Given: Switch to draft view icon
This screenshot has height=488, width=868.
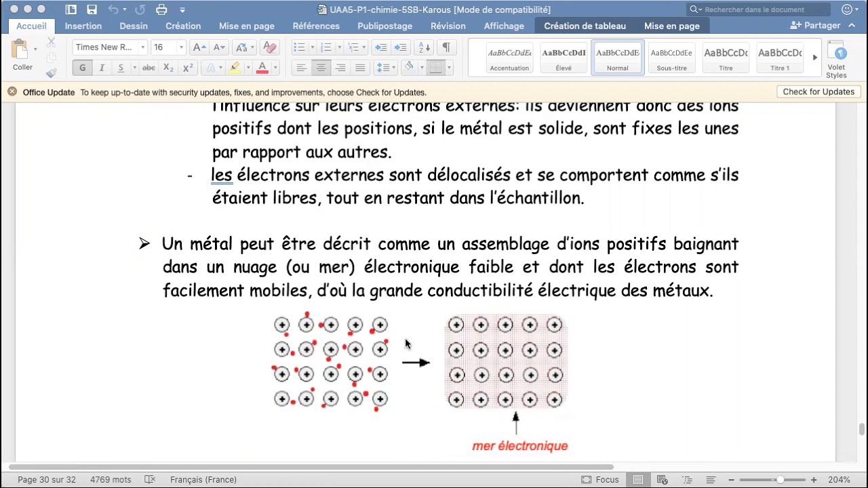Looking at the screenshot, I should click(x=711, y=480).
